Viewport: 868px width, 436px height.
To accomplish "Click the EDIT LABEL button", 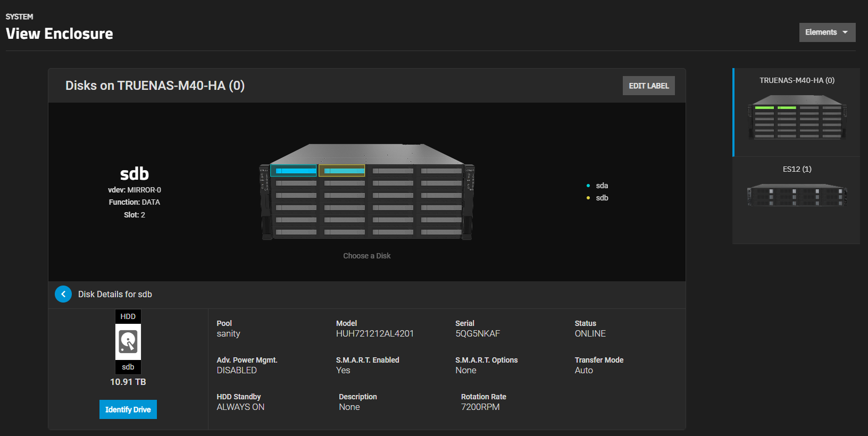I will (x=648, y=86).
